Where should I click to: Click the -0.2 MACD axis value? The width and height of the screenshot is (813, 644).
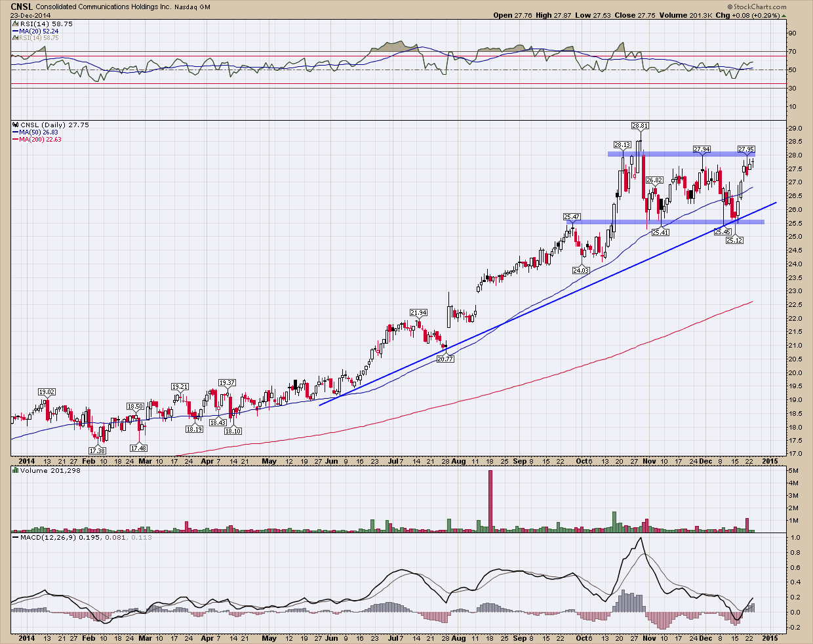tap(795, 627)
